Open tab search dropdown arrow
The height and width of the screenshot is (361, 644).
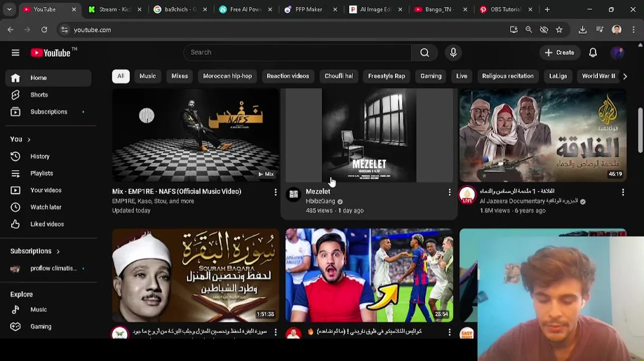click(x=9, y=9)
